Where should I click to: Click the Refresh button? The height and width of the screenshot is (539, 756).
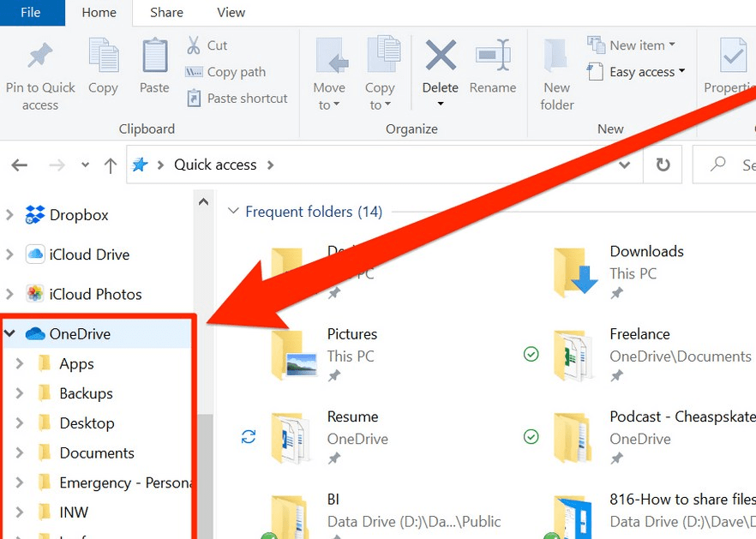663,165
